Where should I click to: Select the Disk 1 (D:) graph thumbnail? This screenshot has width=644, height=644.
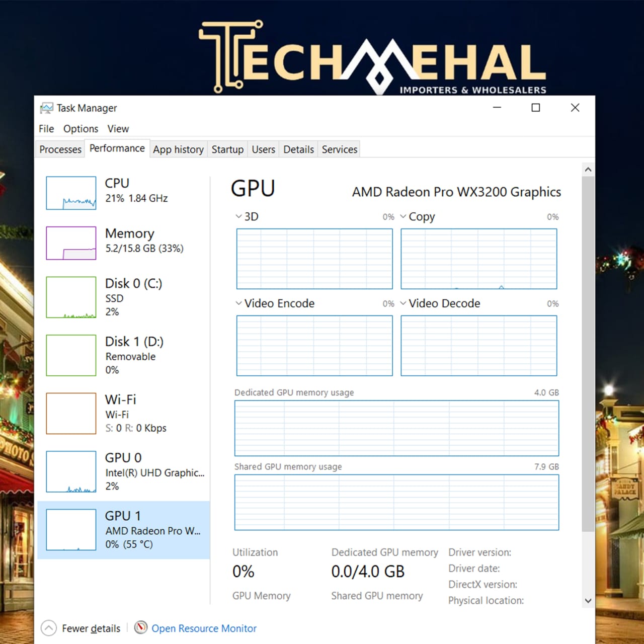pyautogui.click(x=71, y=355)
